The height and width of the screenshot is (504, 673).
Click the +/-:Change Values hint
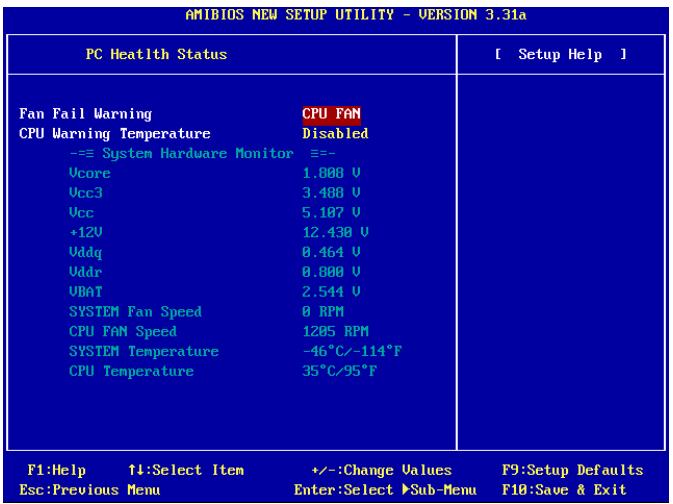coord(381,470)
